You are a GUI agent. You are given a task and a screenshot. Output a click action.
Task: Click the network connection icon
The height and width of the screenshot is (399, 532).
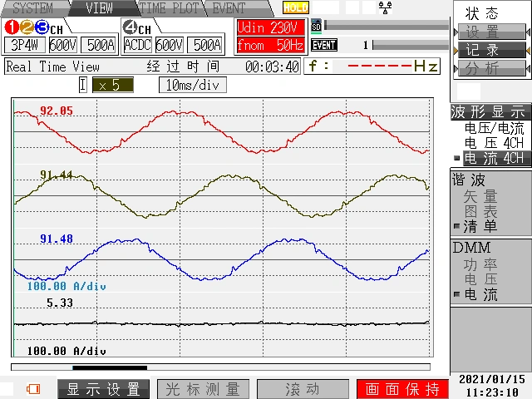click(385, 7)
